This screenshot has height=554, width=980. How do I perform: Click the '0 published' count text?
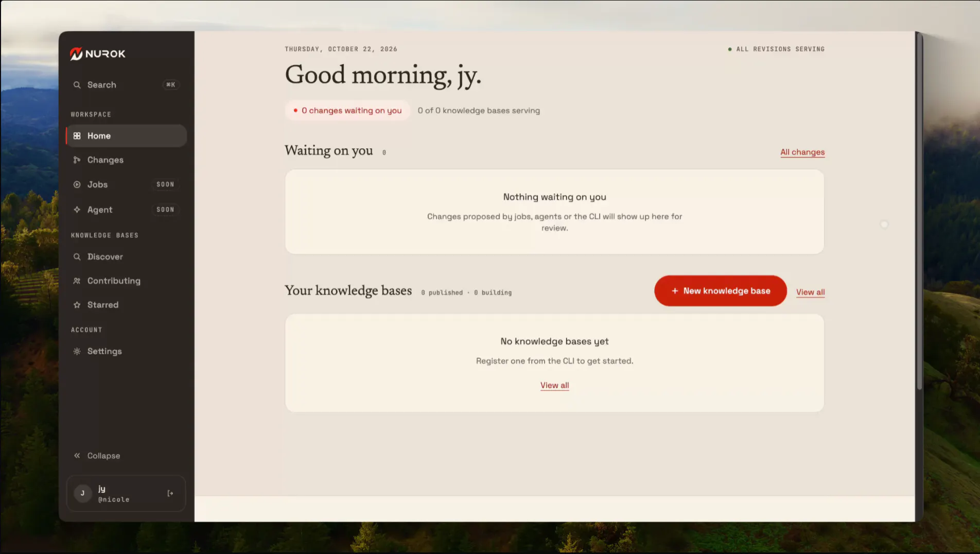(442, 292)
